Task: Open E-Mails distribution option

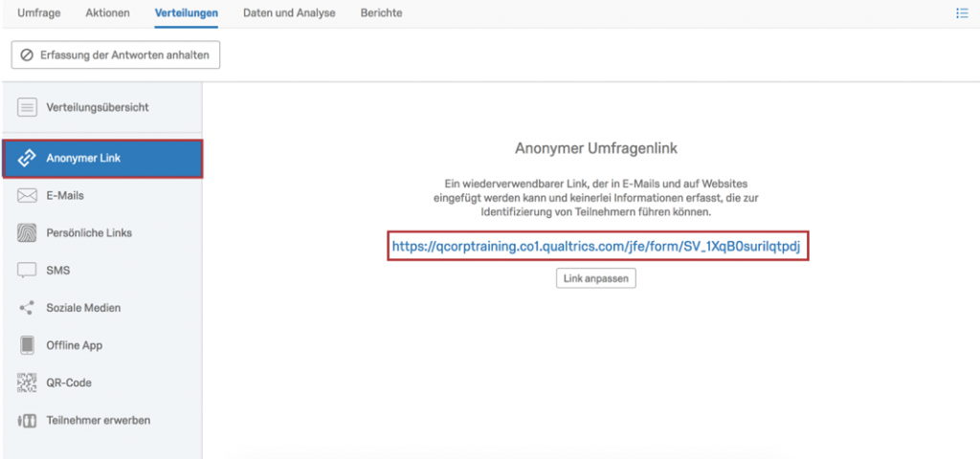Action: [101, 196]
